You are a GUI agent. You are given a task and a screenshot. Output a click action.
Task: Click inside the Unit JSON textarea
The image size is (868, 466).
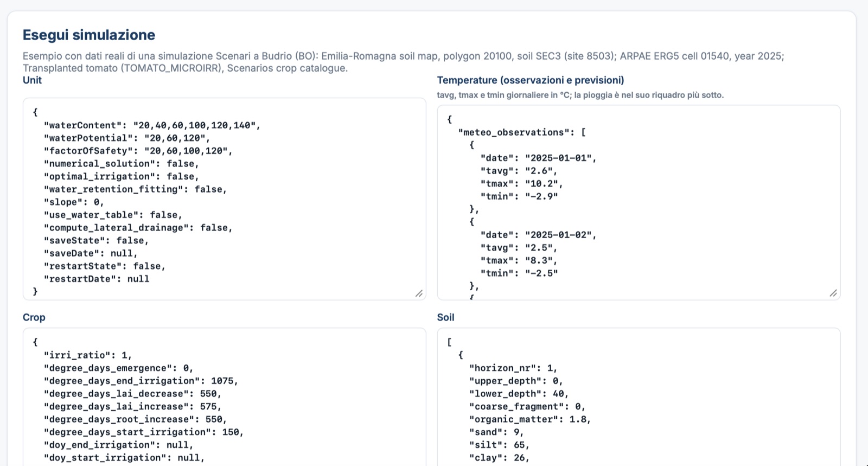pos(224,199)
